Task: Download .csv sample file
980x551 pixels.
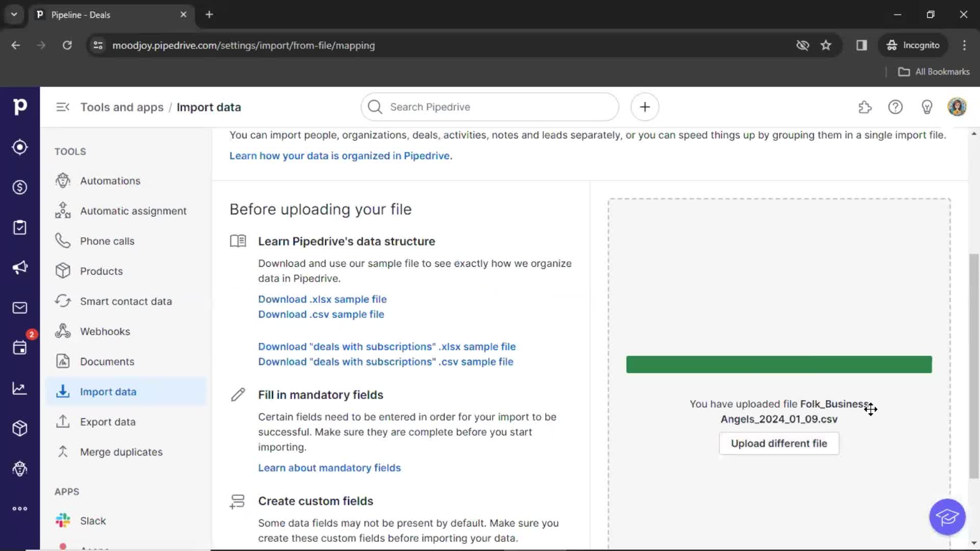Action: (x=321, y=314)
